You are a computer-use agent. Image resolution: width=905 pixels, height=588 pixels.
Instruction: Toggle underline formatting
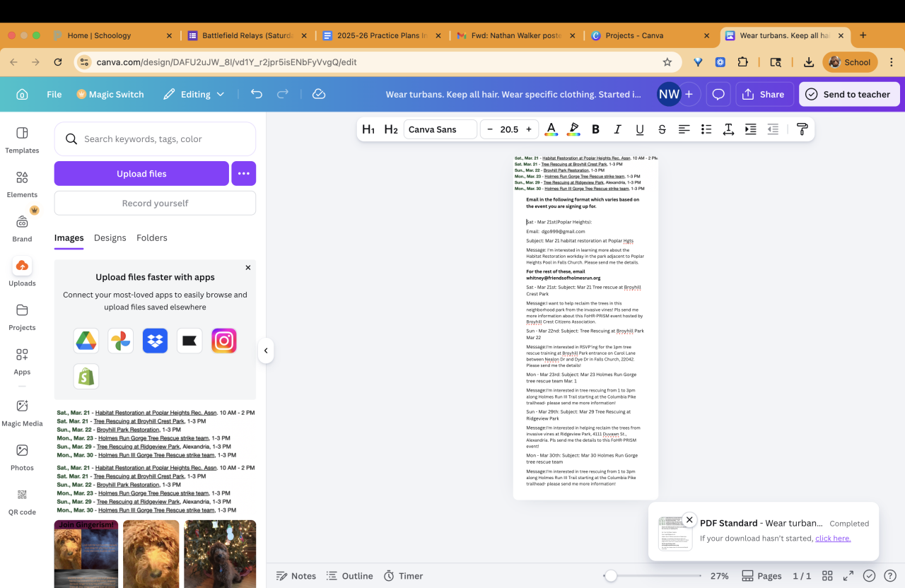coord(640,129)
